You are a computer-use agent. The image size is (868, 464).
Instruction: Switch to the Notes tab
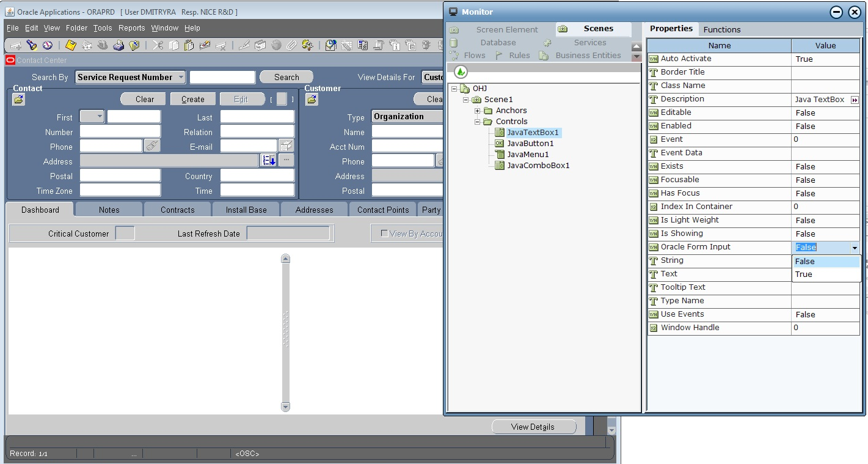point(109,210)
